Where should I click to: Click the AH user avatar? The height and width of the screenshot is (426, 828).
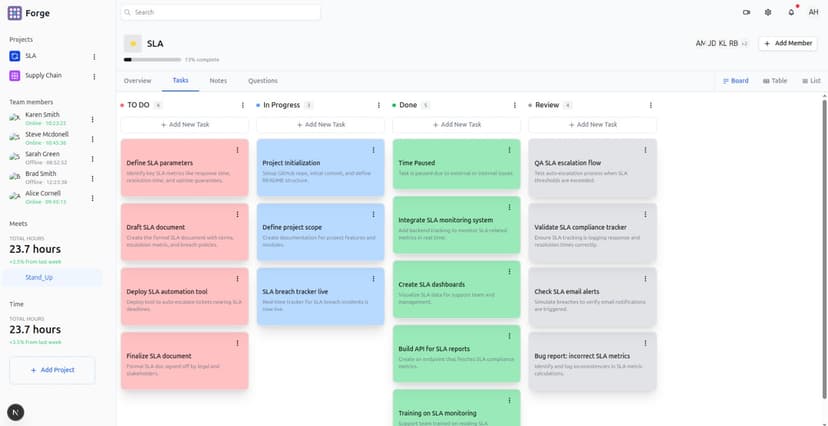click(x=813, y=12)
